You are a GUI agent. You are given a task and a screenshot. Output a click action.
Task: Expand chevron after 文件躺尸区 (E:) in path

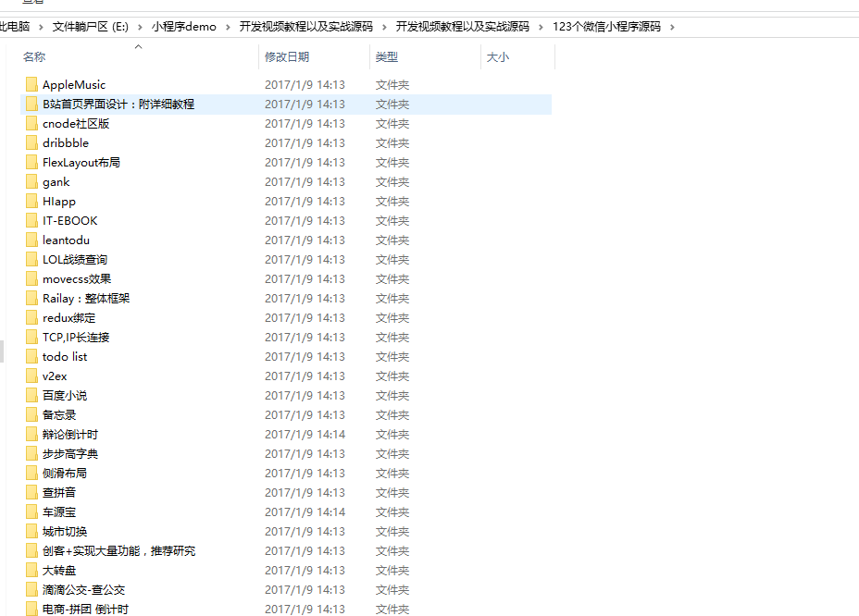[141, 27]
